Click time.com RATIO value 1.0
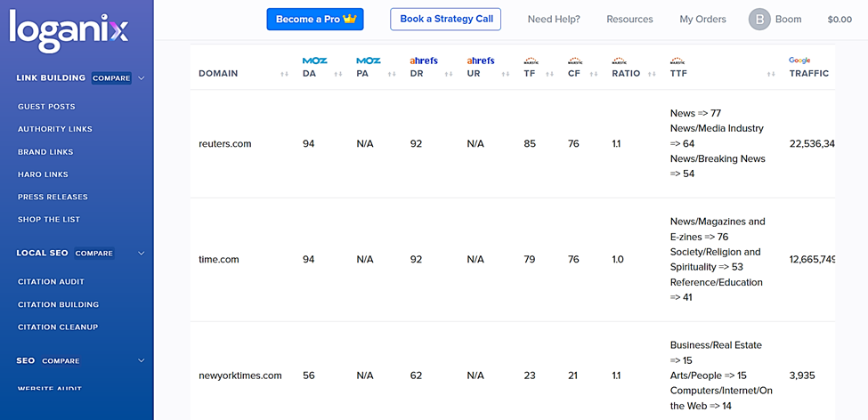The width and height of the screenshot is (868, 420). [x=617, y=260]
